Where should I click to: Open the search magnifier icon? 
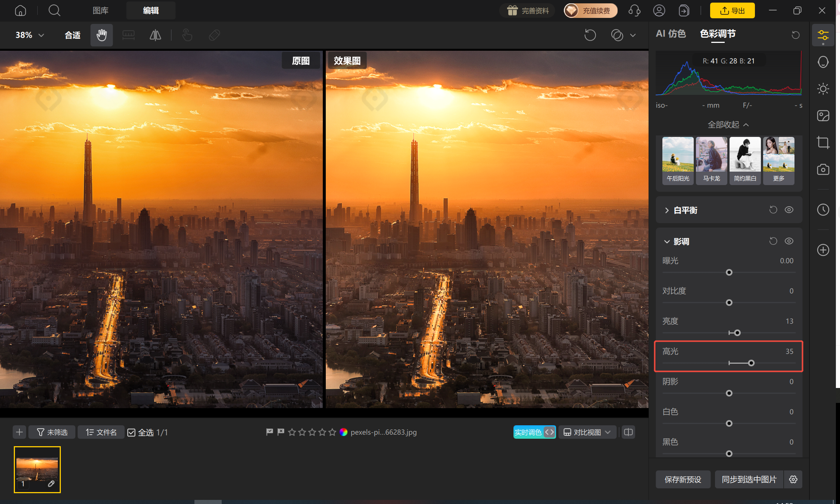[x=54, y=10]
